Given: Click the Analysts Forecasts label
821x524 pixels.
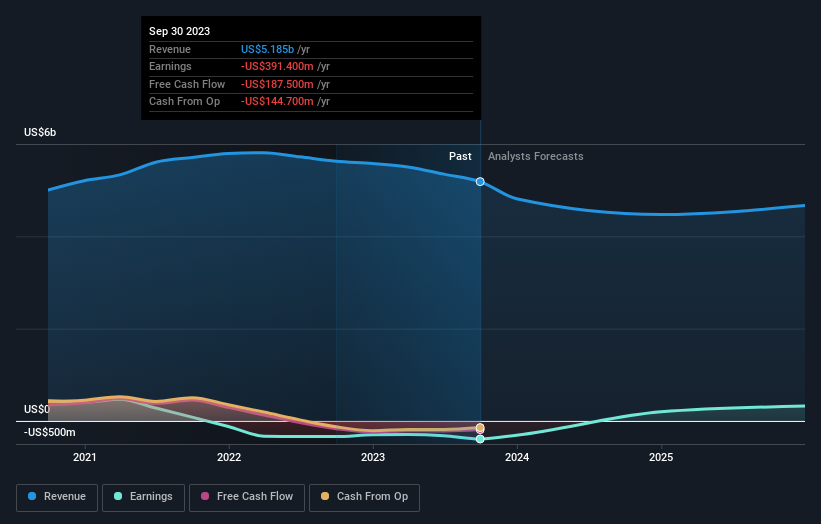Looking at the screenshot, I should 536,157.
